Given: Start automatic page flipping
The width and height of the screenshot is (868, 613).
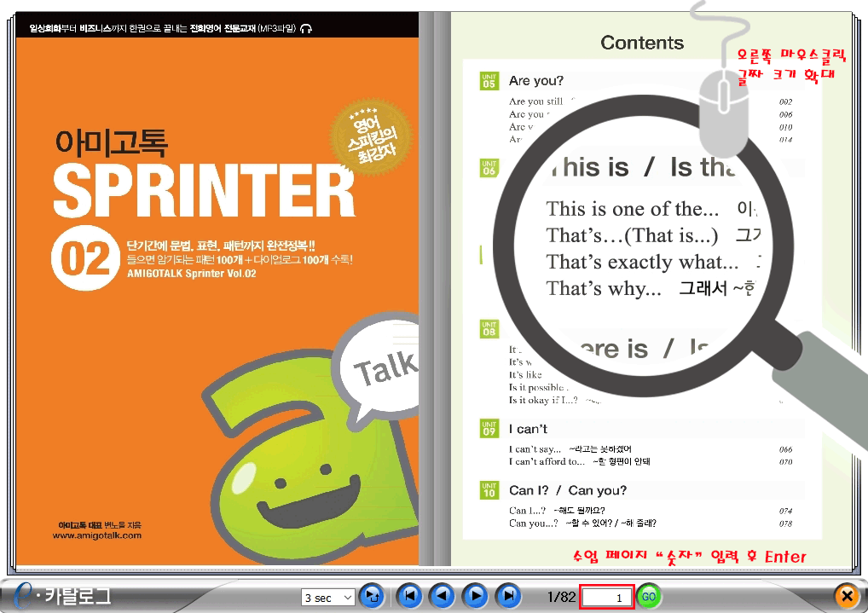Looking at the screenshot, I should pos(372,597).
